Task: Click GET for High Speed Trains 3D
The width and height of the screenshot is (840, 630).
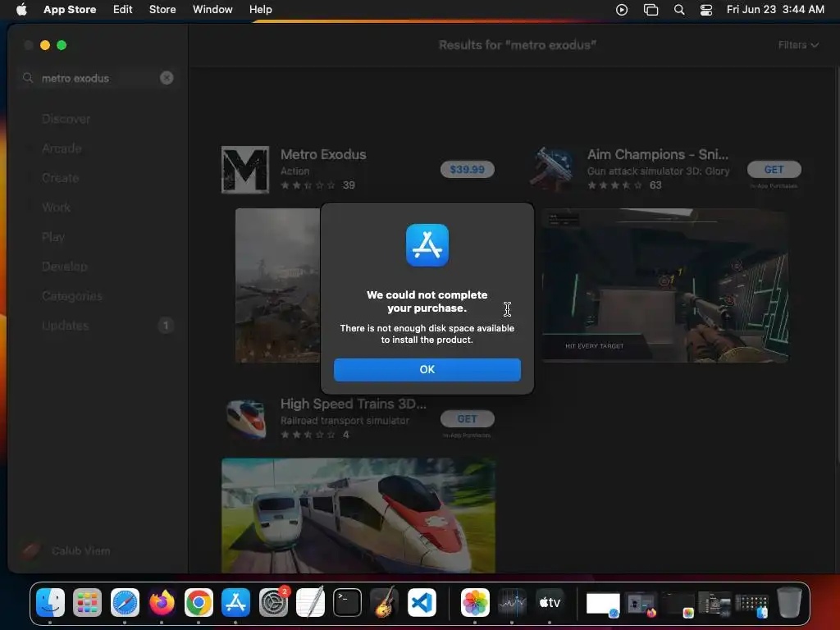Action: pos(467,419)
